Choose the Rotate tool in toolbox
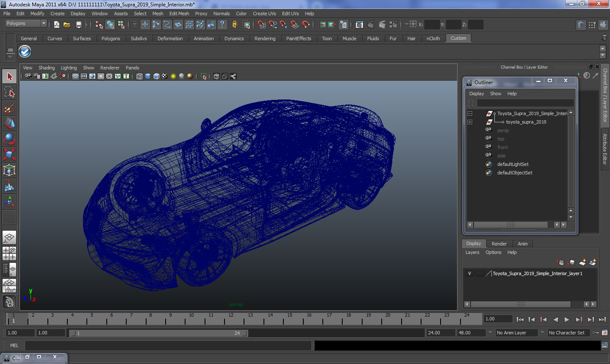The width and height of the screenshot is (610, 364). pyautogui.click(x=9, y=138)
